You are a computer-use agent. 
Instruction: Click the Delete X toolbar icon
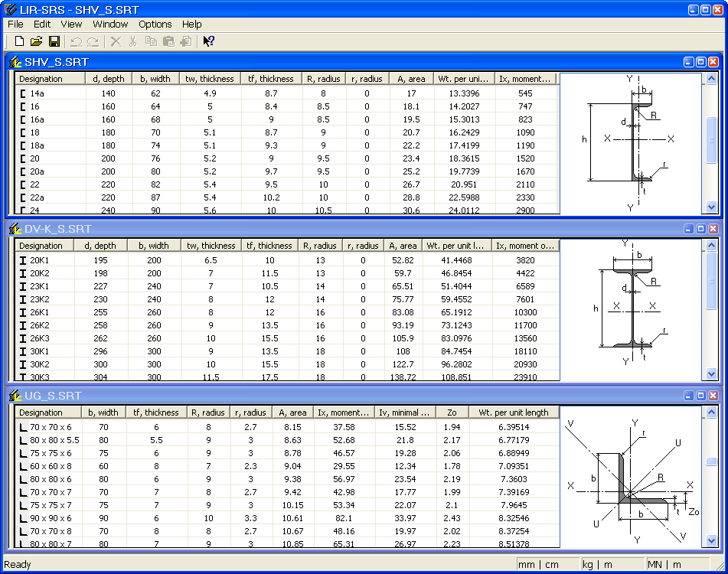pyautogui.click(x=116, y=41)
